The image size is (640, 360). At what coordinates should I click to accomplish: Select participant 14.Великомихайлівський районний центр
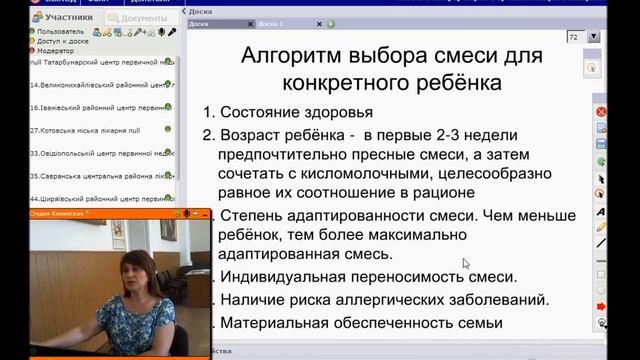coord(102,85)
